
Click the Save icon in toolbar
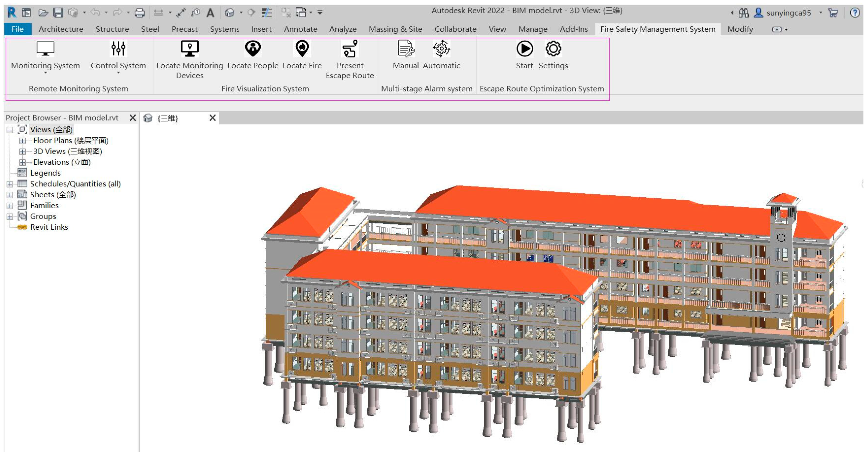[58, 13]
